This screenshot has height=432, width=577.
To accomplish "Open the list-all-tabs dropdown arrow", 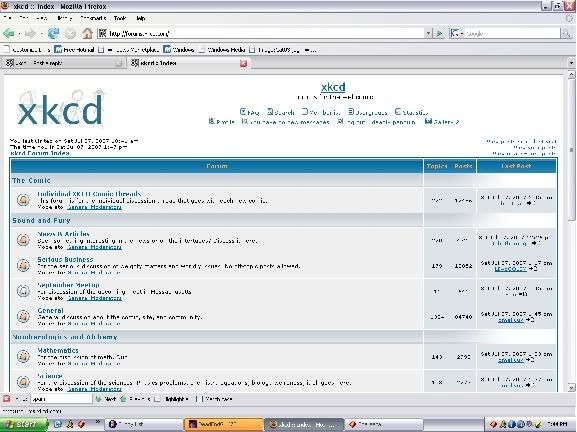I will pyautogui.click(x=571, y=63).
